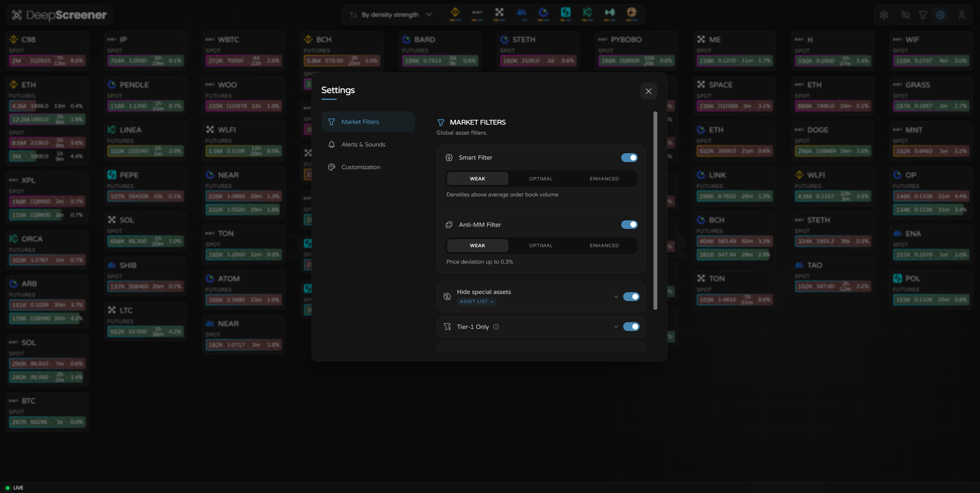Viewport: 980px width, 493px height.
Task: Expand the Tier-1 Only options
Action: [x=615, y=326]
